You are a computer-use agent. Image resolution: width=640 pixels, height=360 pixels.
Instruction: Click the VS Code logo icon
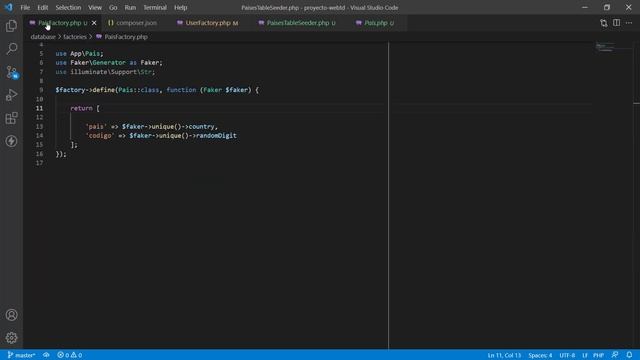(x=9, y=7)
